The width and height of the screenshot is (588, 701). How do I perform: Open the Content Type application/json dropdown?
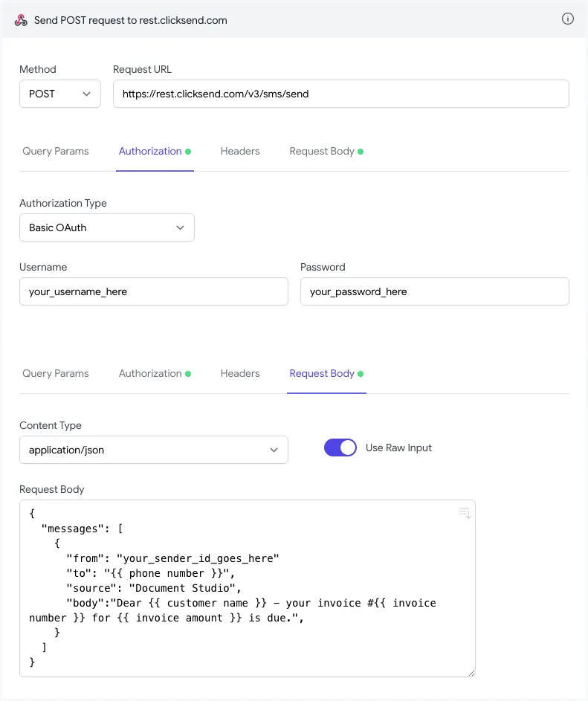tap(153, 450)
